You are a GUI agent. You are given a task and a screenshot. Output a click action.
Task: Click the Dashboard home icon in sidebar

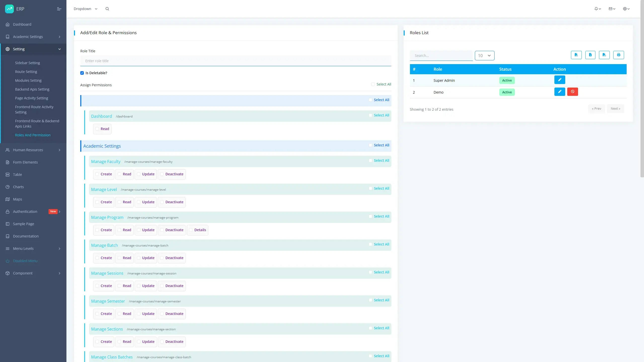pos(8,24)
